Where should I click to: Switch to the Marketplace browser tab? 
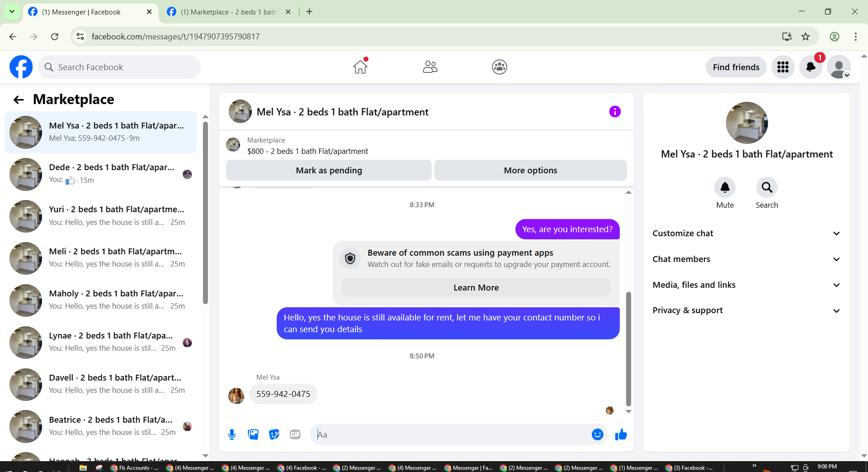[228, 12]
